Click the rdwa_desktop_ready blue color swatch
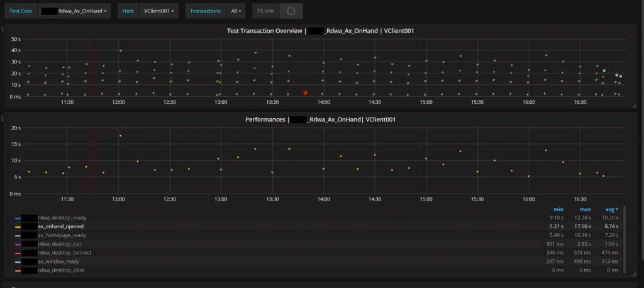 tap(18, 218)
